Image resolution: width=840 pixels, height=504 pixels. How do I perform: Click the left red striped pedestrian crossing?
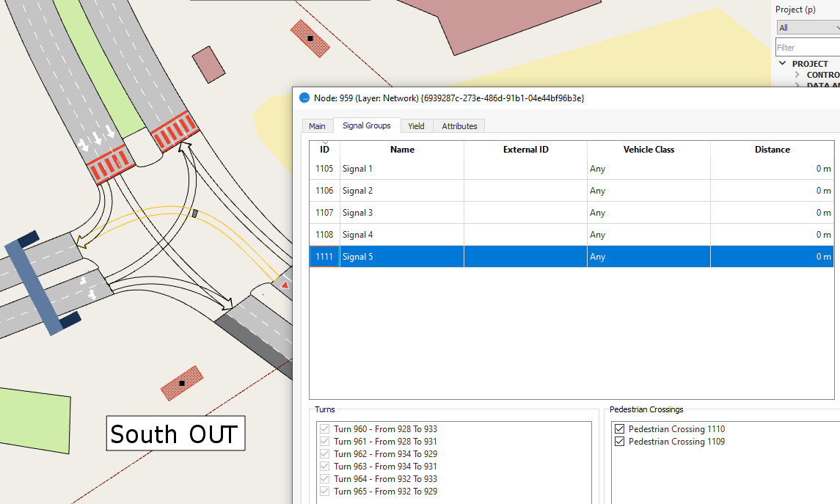click(110, 163)
